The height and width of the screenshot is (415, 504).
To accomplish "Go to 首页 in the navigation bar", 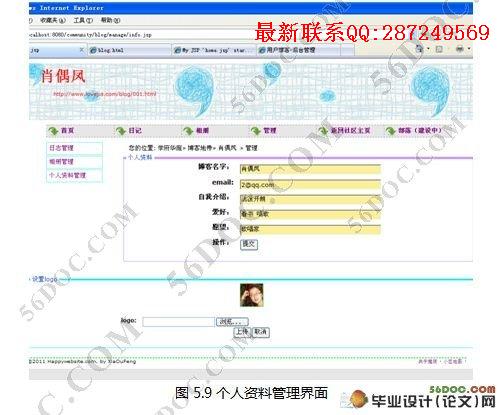I will click(x=68, y=131).
